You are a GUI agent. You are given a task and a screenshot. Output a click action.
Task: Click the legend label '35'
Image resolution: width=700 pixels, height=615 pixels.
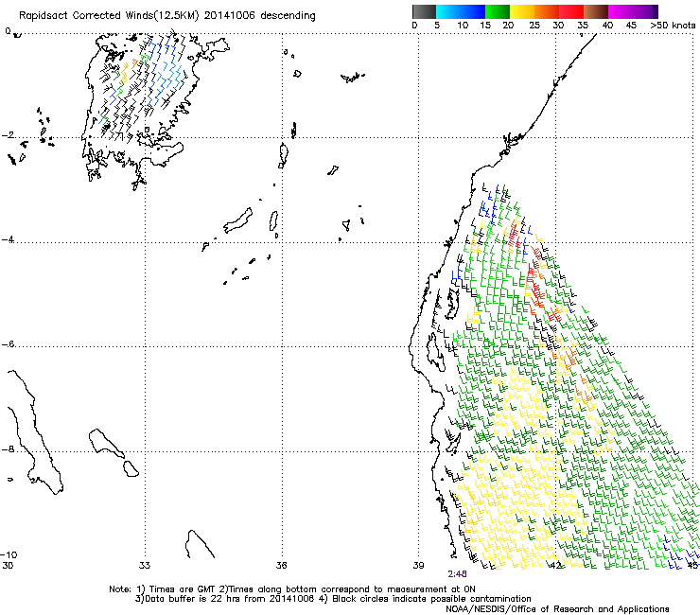coord(583,26)
